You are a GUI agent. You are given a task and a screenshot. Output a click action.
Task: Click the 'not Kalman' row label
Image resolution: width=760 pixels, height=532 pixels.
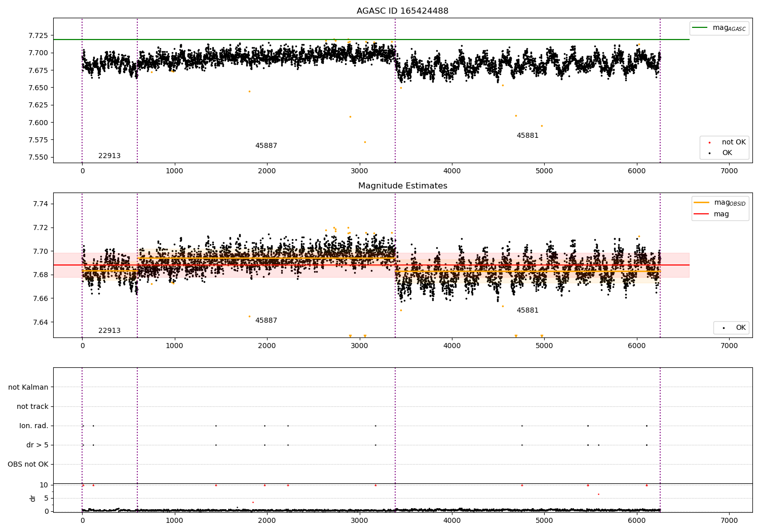28,387
